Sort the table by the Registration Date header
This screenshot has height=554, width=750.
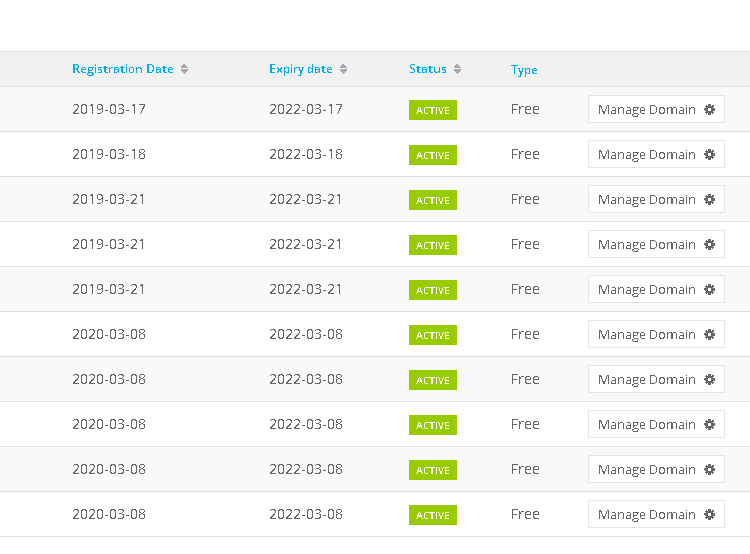[x=122, y=69]
